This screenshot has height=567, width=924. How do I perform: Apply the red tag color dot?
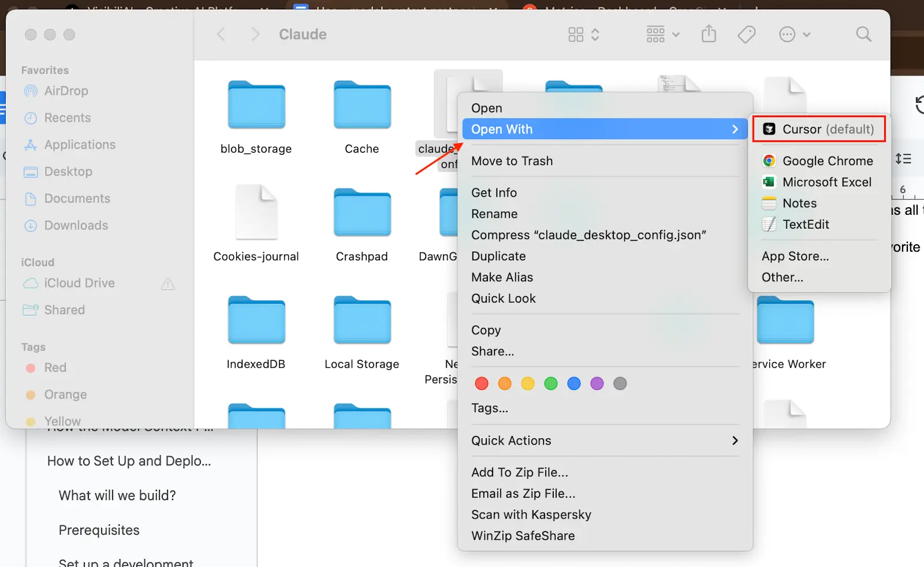click(x=482, y=383)
